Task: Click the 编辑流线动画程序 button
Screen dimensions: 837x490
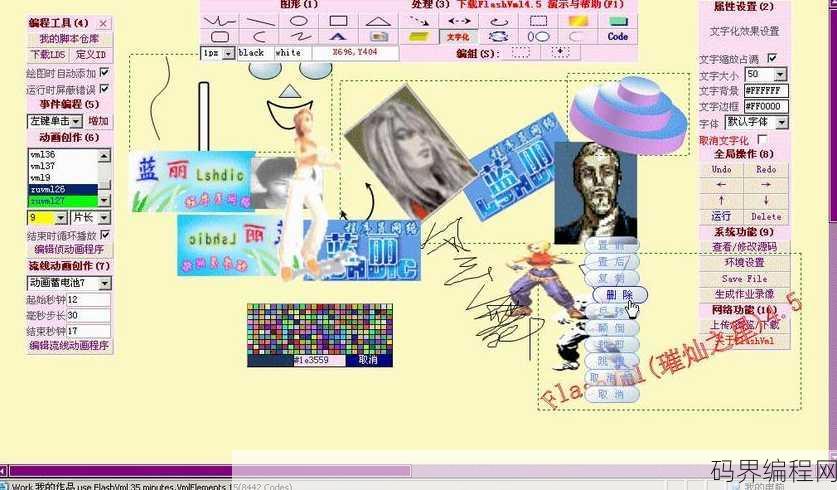Action: click(x=69, y=345)
